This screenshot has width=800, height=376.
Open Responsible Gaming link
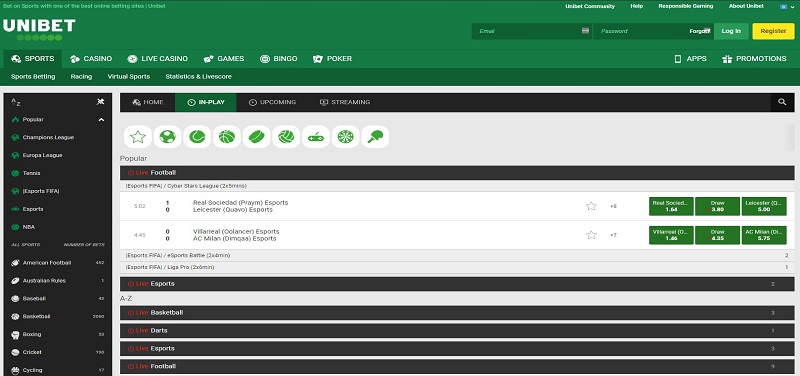click(x=686, y=6)
